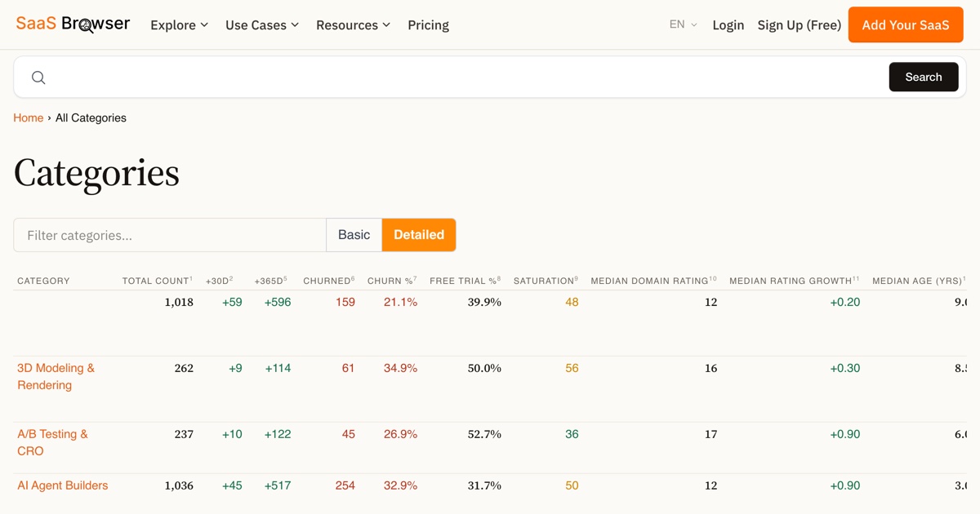Click the All Categories breadcrumb text
Image resolution: width=980 pixels, height=514 pixels.
[x=91, y=118]
